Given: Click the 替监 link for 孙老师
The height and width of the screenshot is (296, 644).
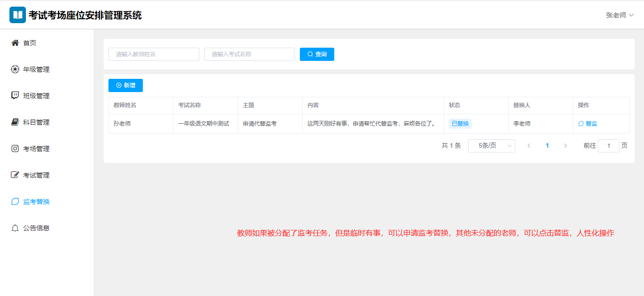Looking at the screenshot, I should [588, 124].
